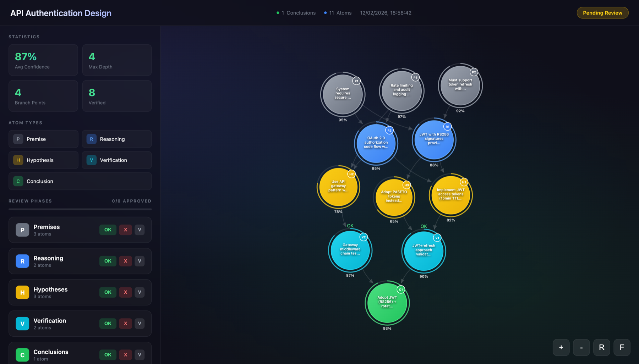
Task: Zoom in using the plus icon
Action: (x=561, y=347)
